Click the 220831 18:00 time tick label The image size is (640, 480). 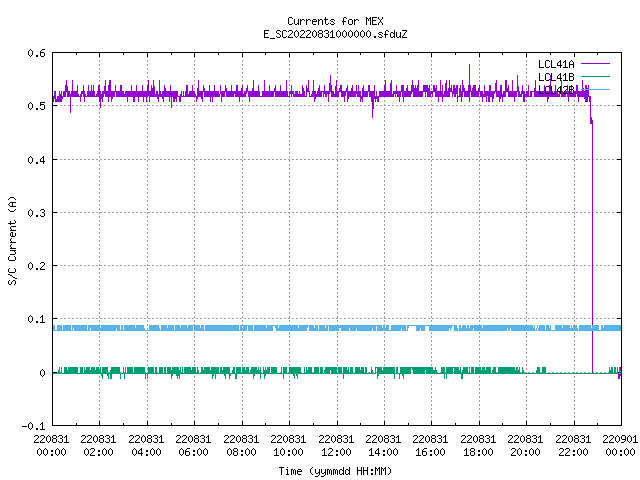tap(478, 446)
